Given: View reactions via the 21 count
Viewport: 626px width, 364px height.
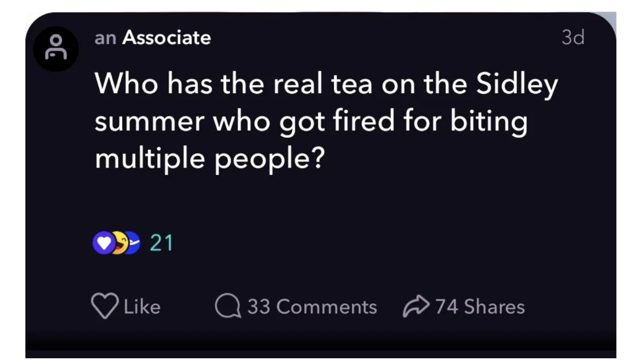Looking at the screenshot, I should 161,243.
